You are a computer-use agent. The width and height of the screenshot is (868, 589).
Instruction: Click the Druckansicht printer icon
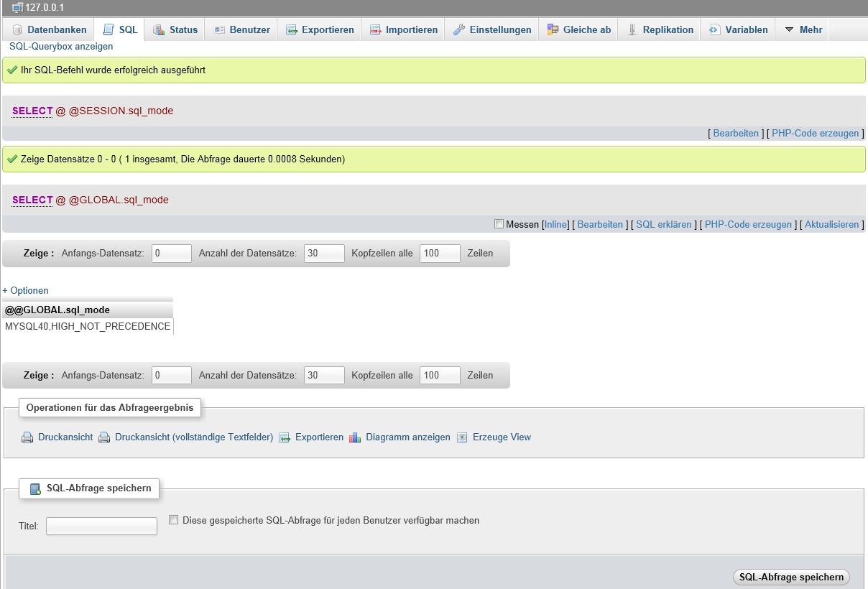27,437
